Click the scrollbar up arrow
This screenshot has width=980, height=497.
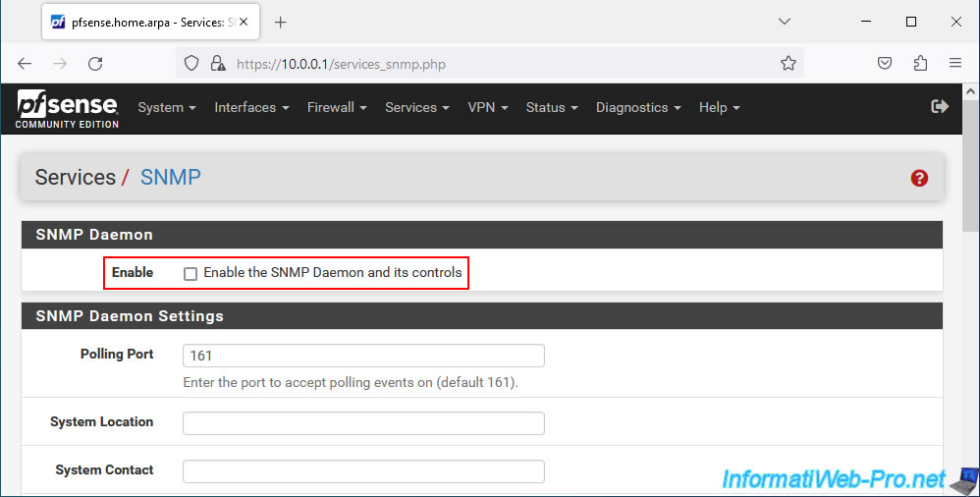pos(970,91)
